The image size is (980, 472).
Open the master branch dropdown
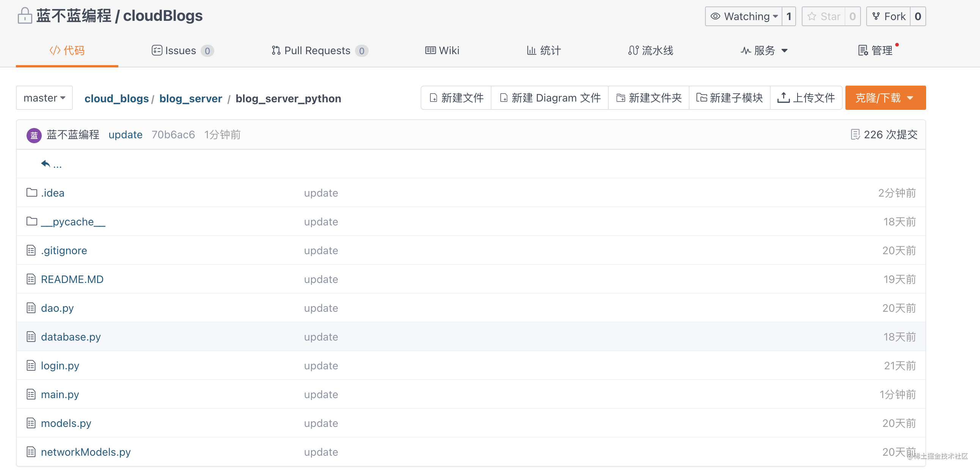(x=44, y=98)
